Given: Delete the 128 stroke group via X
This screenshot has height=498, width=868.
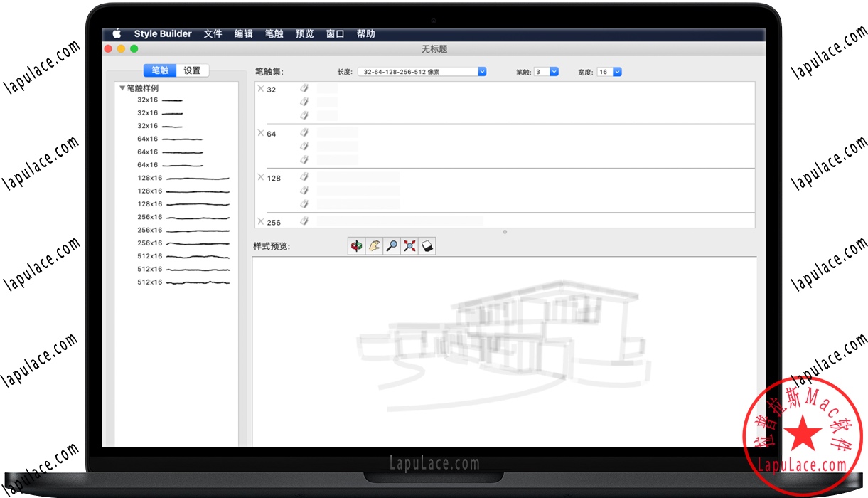Looking at the screenshot, I should coord(260,177).
